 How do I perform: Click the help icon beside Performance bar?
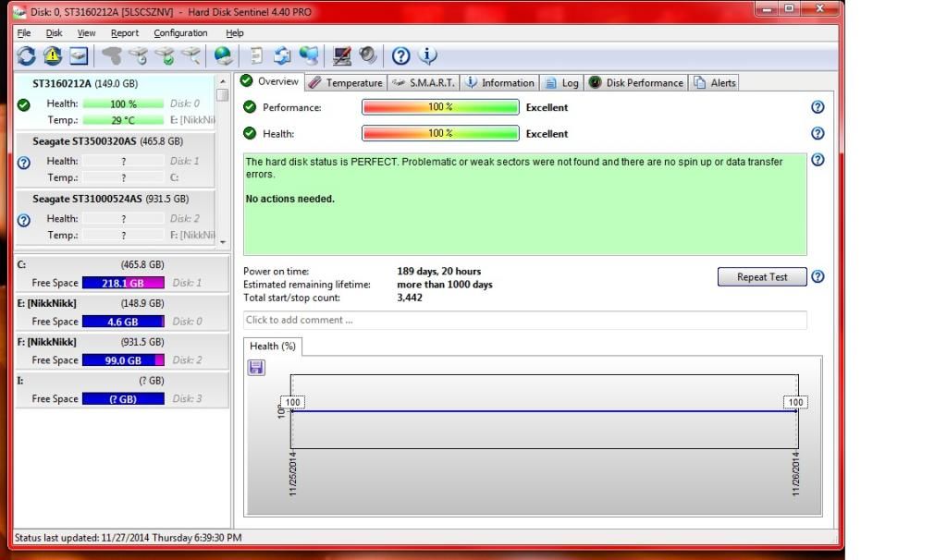[x=818, y=107]
